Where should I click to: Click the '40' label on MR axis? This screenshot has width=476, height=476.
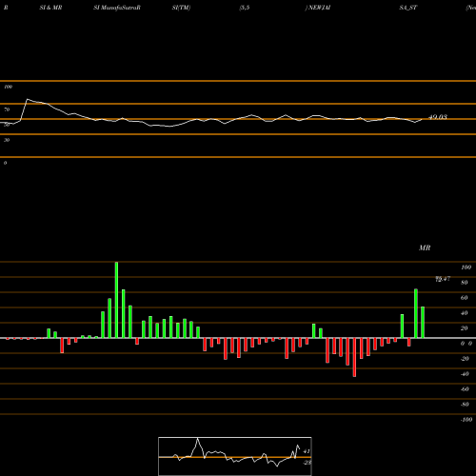pos(465,313)
